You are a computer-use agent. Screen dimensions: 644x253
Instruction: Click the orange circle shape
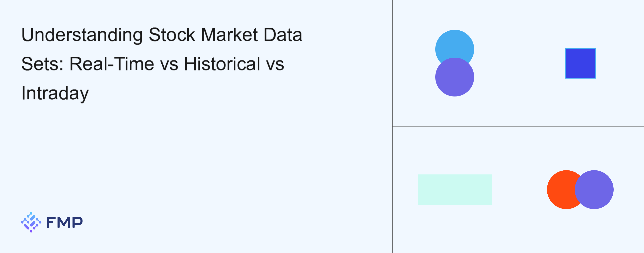[560, 190]
